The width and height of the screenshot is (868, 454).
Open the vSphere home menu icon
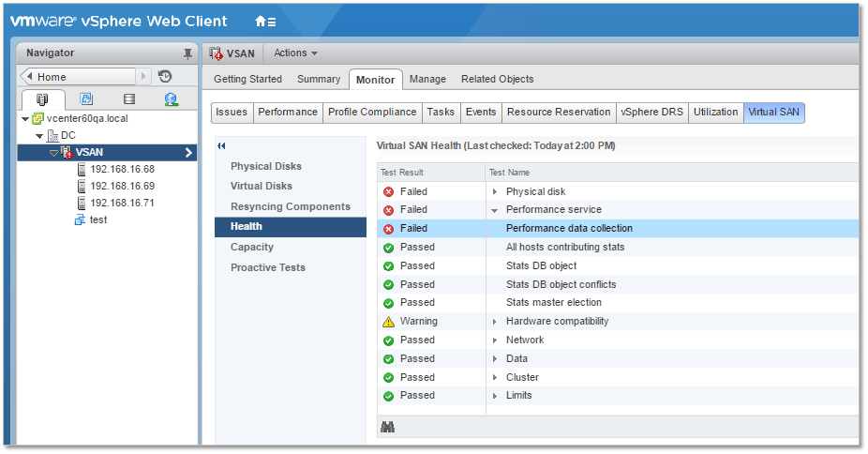click(x=265, y=22)
